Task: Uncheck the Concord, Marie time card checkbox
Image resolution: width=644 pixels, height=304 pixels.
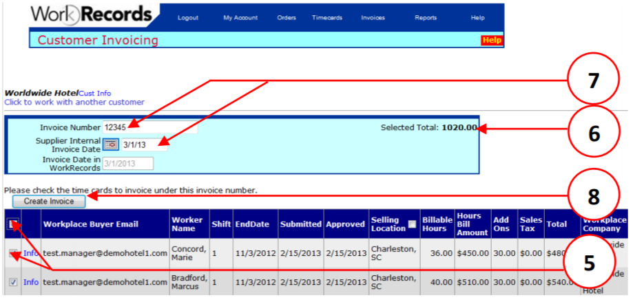Action: click(x=12, y=253)
